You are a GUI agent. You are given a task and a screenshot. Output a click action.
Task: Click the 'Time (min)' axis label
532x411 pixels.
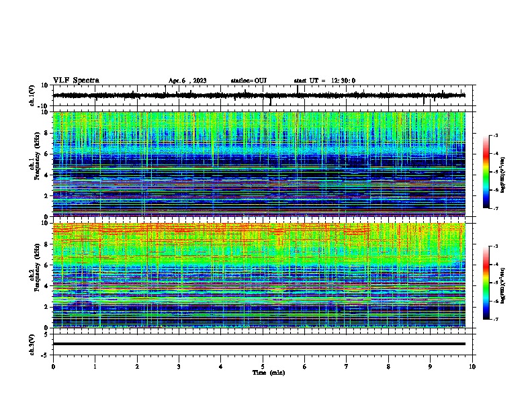269,373
